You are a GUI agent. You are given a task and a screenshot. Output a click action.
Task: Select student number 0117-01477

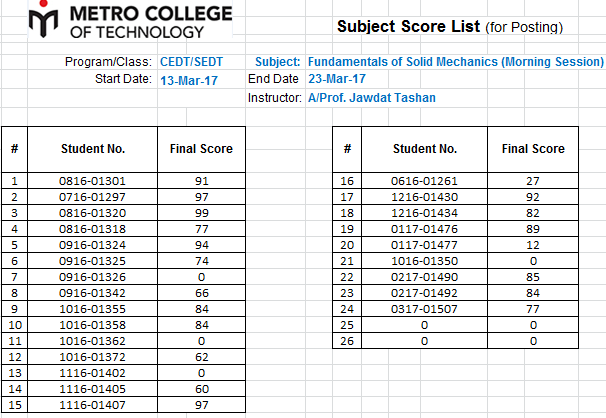(x=424, y=245)
